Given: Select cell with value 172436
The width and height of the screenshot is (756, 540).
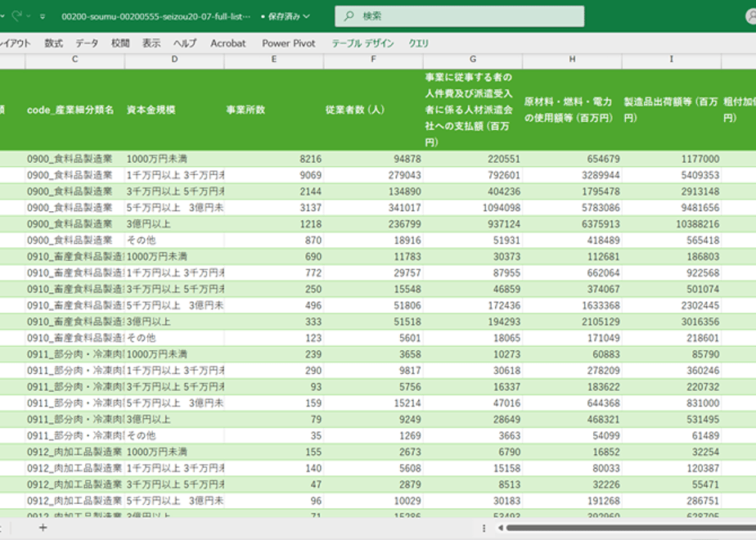Looking at the screenshot, I should point(473,305).
